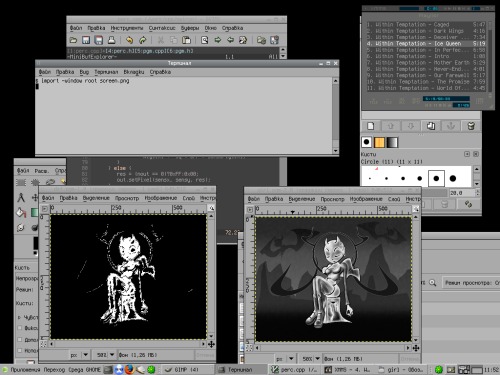500x375 pixels.
Task: Select the Bucket Fill tool in toolbox
Action: pos(21,212)
